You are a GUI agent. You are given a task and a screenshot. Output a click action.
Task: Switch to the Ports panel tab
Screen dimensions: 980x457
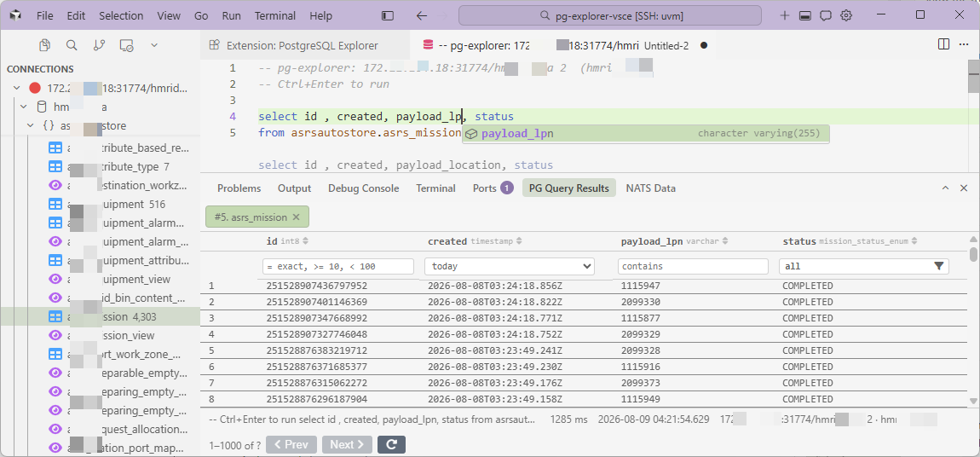[493, 188]
